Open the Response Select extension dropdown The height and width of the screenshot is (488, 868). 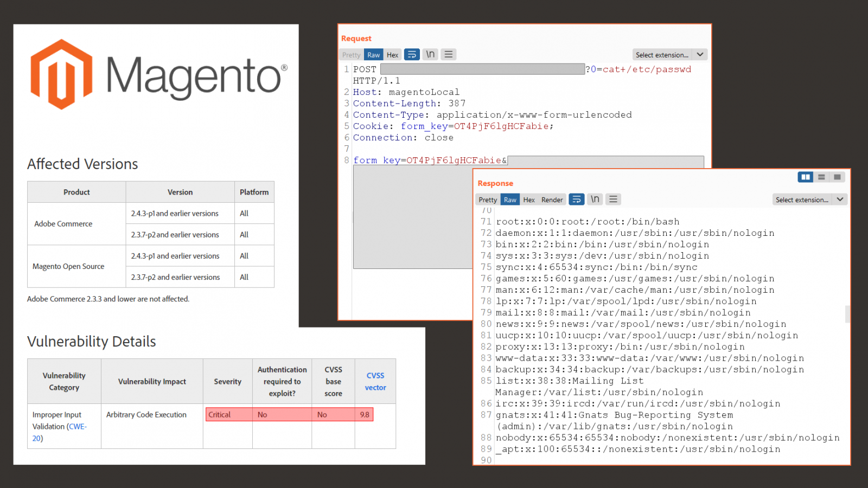coord(804,200)
